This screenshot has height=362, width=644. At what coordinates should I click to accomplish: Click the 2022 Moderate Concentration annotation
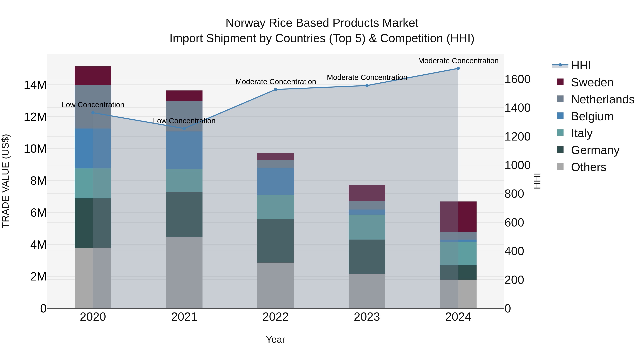pos(276,82)
